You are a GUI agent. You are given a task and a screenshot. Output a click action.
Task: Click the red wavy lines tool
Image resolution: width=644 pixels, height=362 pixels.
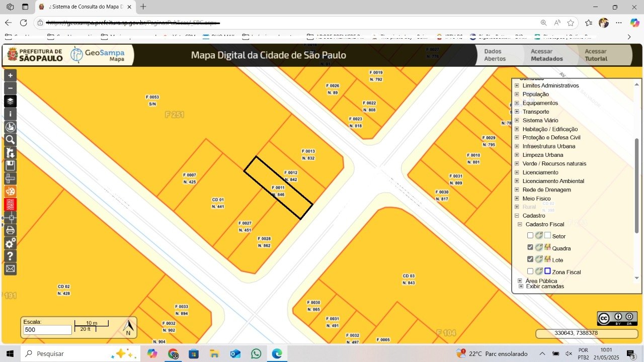(x=10, y=204)
